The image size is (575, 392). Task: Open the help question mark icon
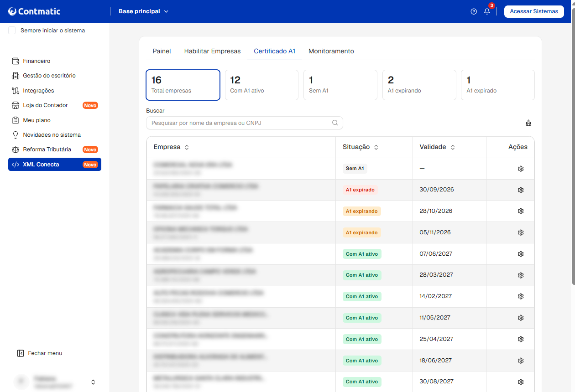point(474,11)
